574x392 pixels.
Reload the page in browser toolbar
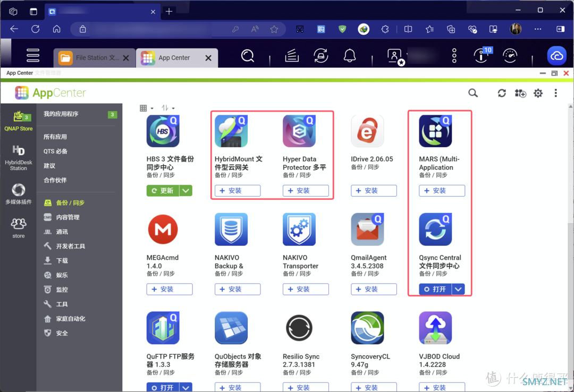point(36,29)
